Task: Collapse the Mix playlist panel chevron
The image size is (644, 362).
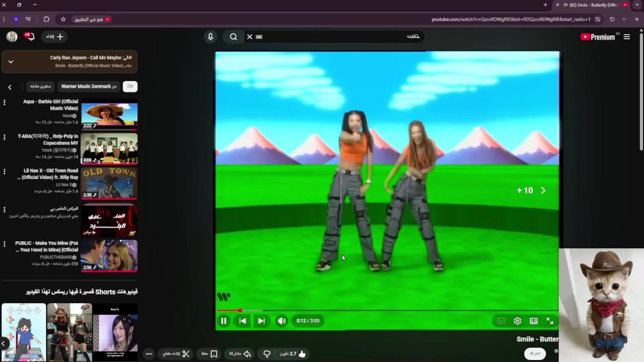Action: coord(11,62)
